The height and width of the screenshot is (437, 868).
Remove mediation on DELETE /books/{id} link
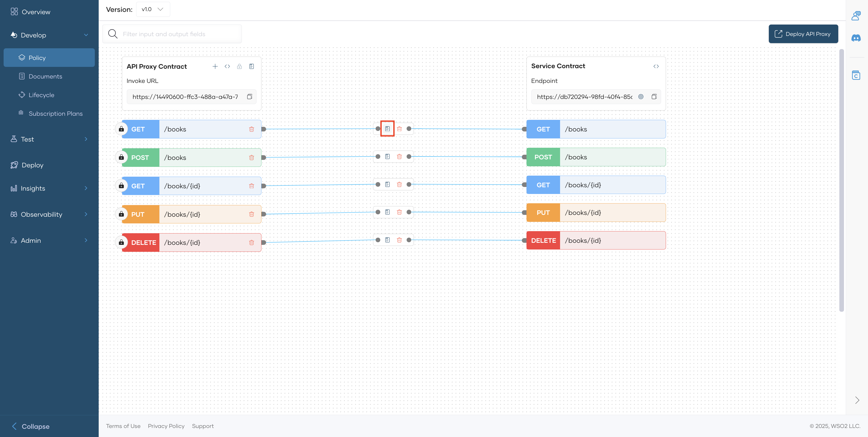point(399,240)
